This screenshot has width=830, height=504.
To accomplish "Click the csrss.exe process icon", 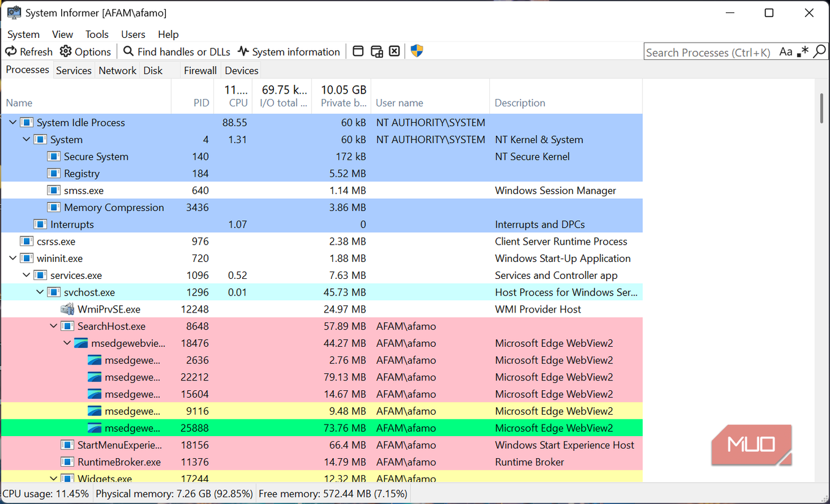I will point(26,242).
